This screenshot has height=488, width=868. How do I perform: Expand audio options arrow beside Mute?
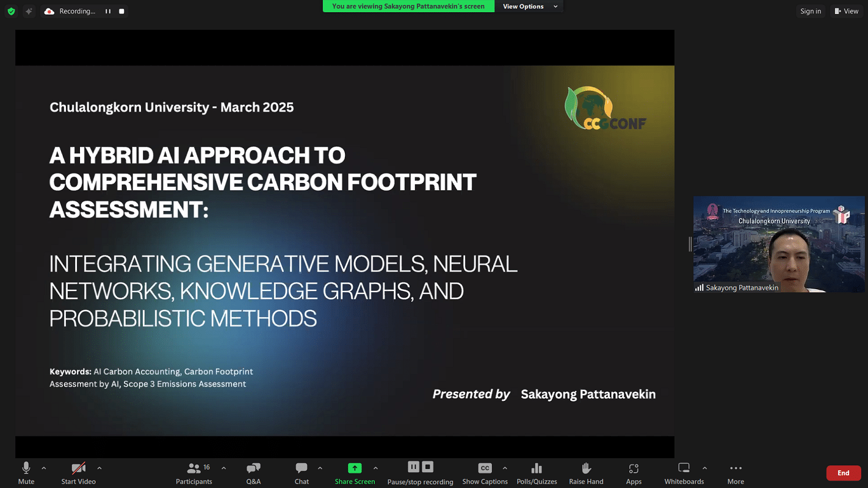tap(43, 468)
